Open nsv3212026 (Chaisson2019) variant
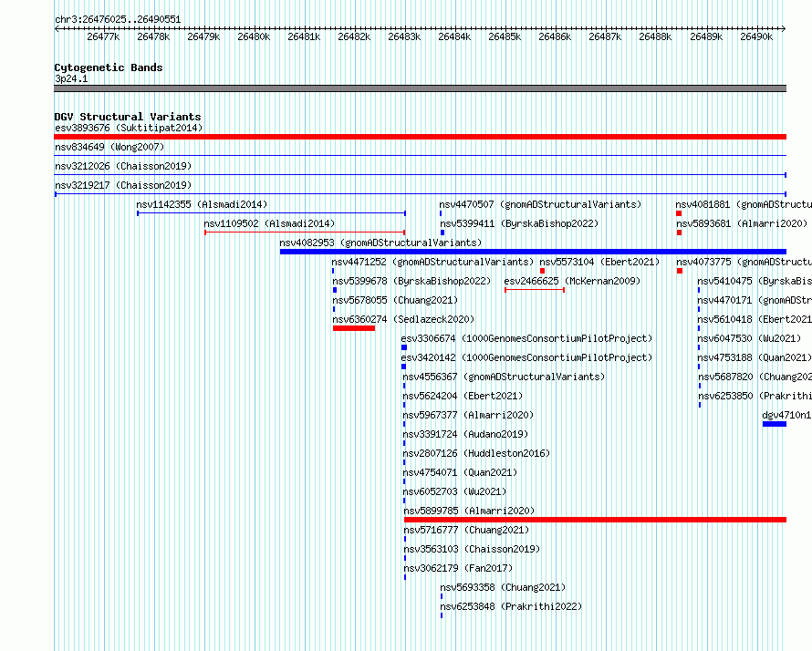The height and width of the screenshot is (651, 812). pos(123,166)
